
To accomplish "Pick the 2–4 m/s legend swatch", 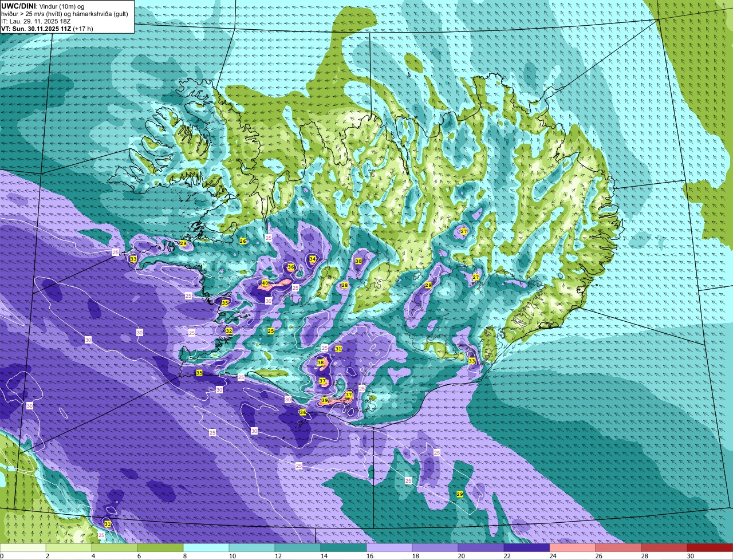I will pyautogui.click(x=69, y=548).
